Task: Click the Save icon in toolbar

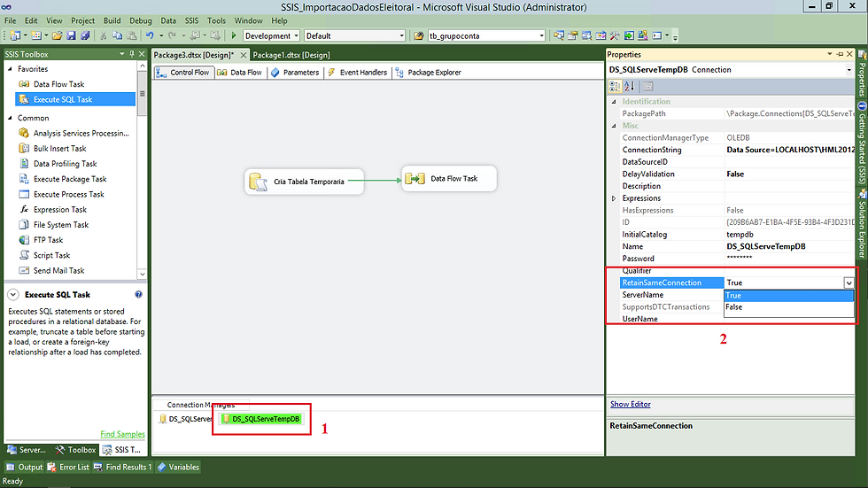Action: coord(71,35)
